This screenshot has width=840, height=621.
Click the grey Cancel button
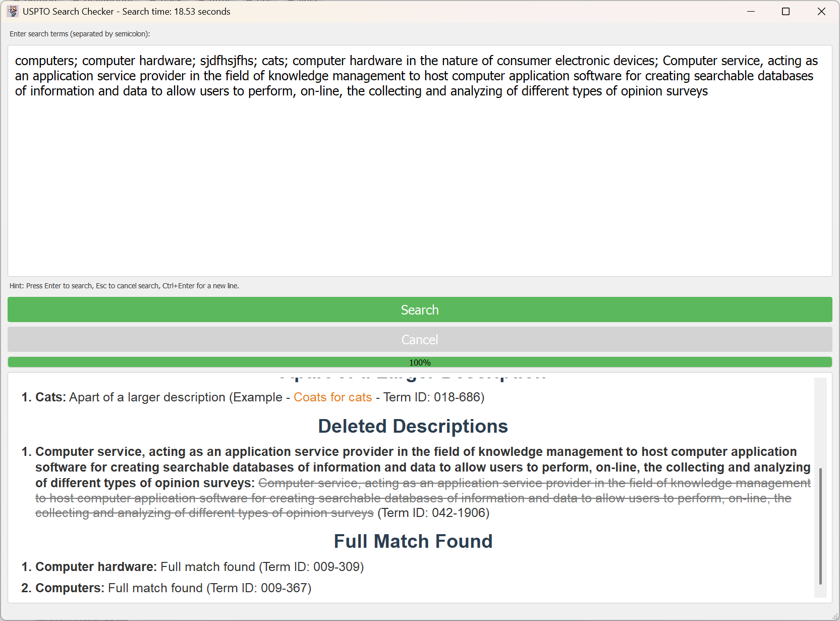pyautogui.click(x=420, y=339)
